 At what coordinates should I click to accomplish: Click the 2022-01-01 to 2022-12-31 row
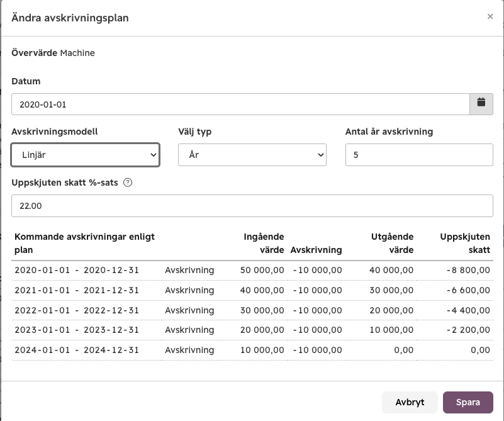click(252, 310)
